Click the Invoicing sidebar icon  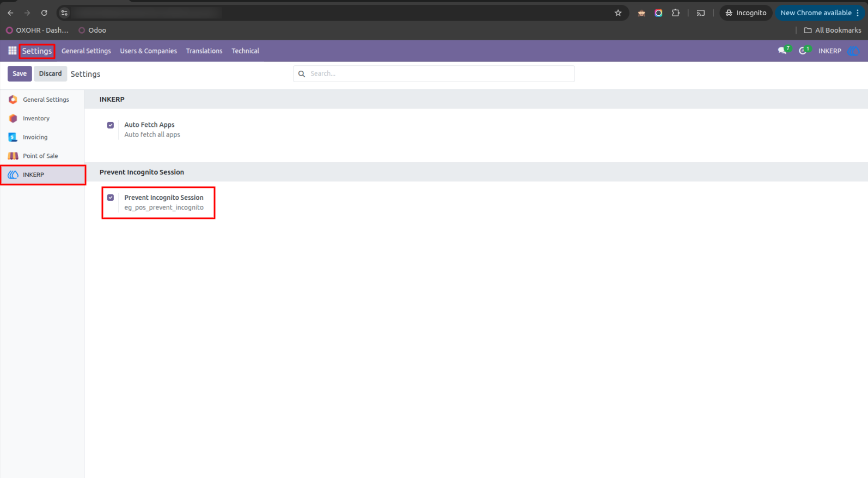[x=13, y=137]
